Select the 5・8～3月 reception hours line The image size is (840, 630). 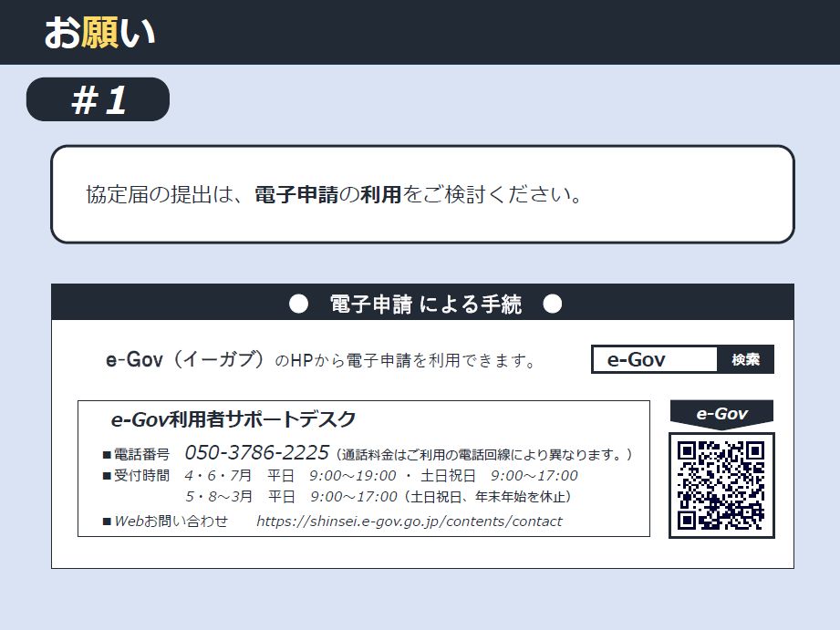point(379,497)
